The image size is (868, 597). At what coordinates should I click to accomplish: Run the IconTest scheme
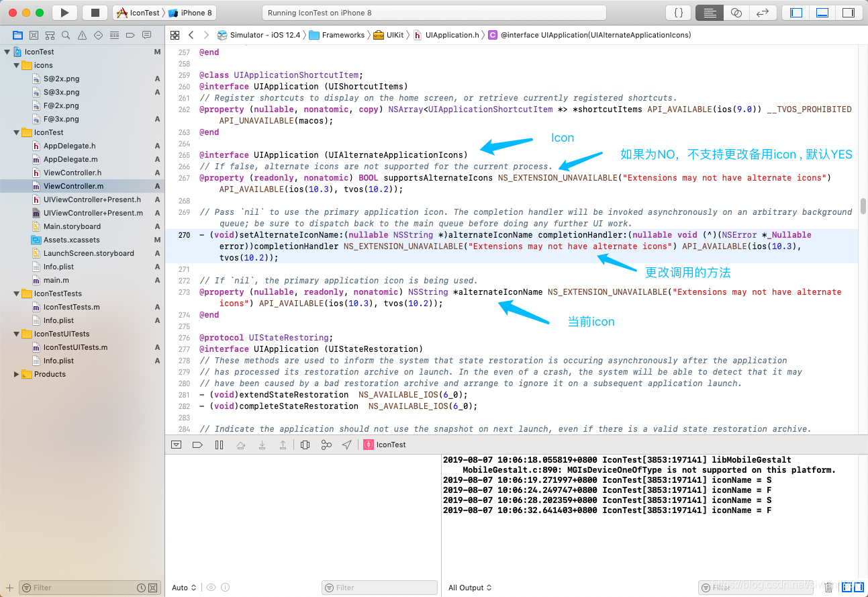(64, 13)
